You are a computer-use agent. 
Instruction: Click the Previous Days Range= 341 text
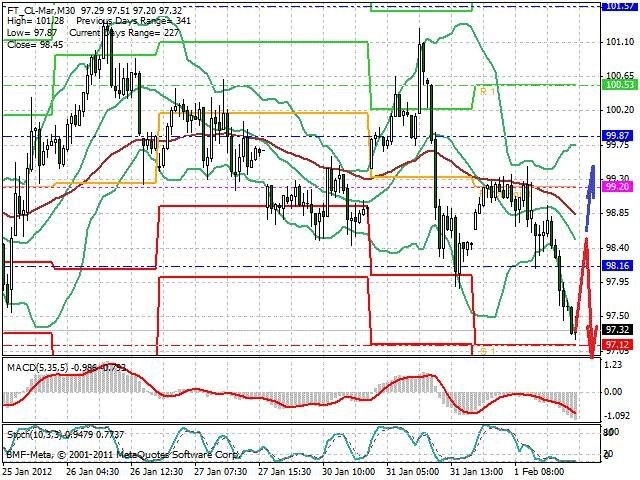pyautogui.click(x=133, y=21)
